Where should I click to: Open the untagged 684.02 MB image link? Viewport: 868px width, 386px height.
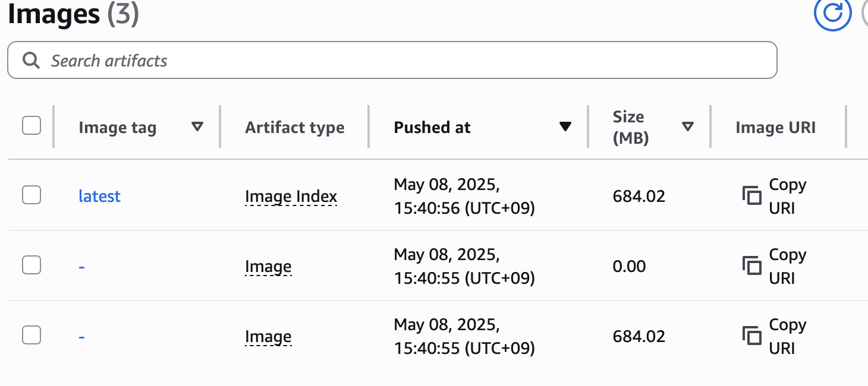(81, 337)
